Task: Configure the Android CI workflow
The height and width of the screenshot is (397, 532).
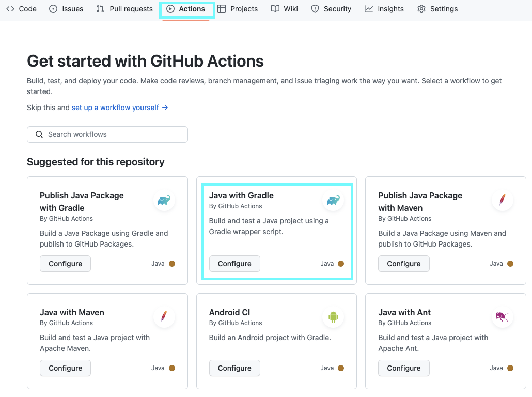Action: (234, 368)
